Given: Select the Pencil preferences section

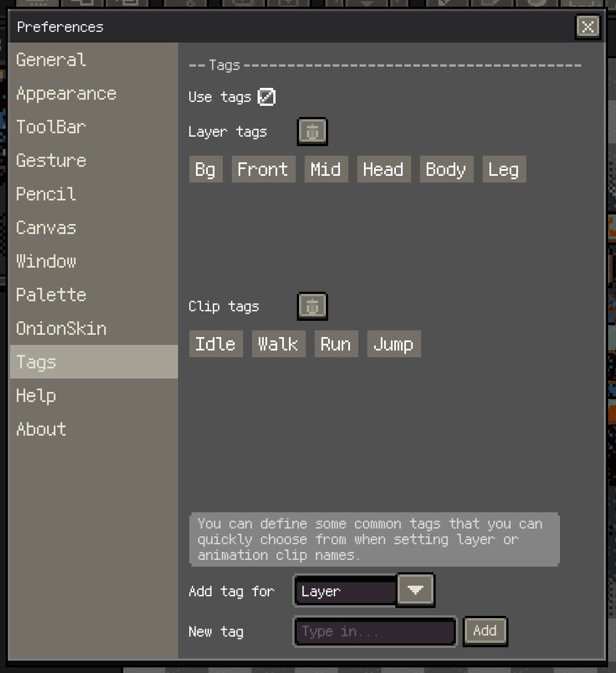Looking at the screenshot, I should coord(94,194).
